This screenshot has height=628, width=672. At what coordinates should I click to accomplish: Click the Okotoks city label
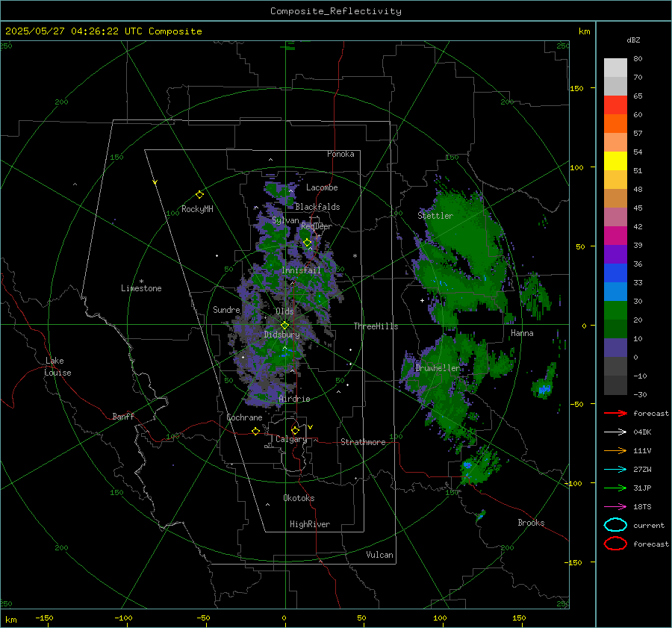coord(299,498)
